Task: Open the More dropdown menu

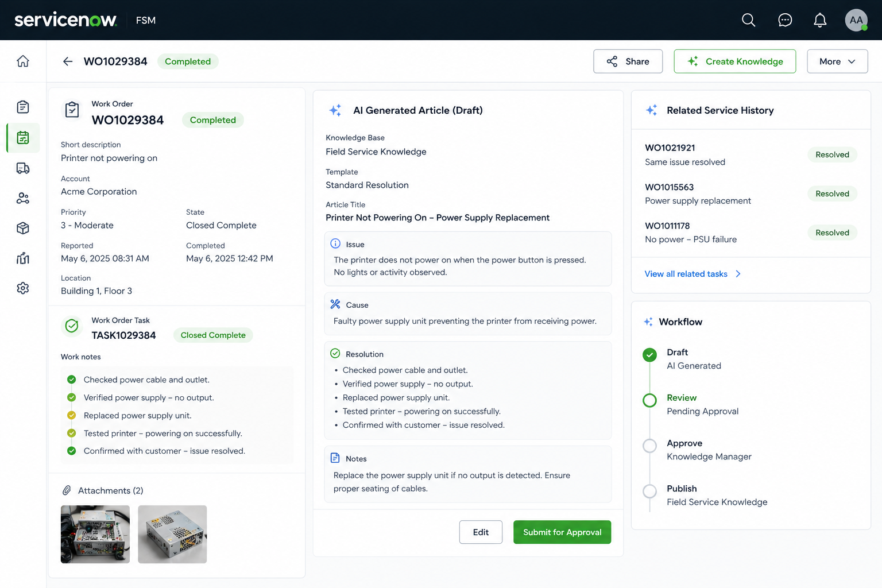Action: (x=837, y=61)
